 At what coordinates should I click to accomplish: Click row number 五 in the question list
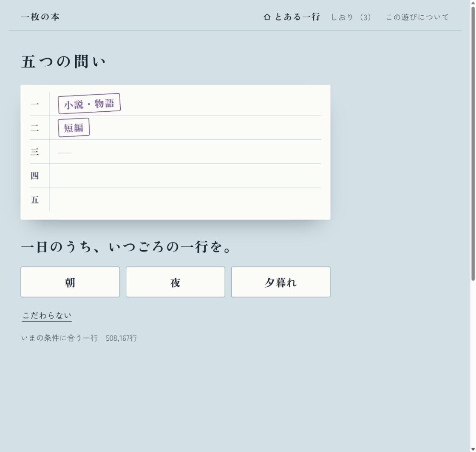[34, 200]
